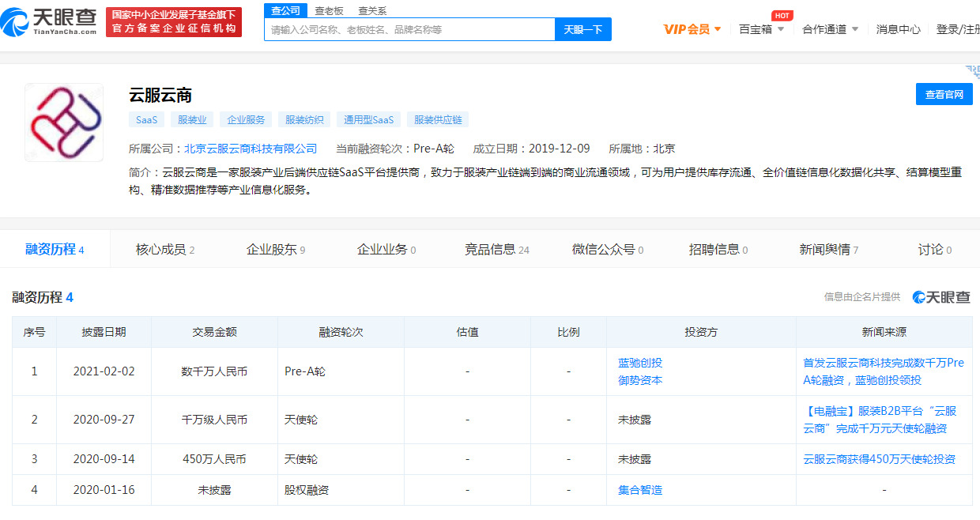This screenshot has height=520, width=980.
Task: Select the 查关系 search tab
Action: [372, 10]
